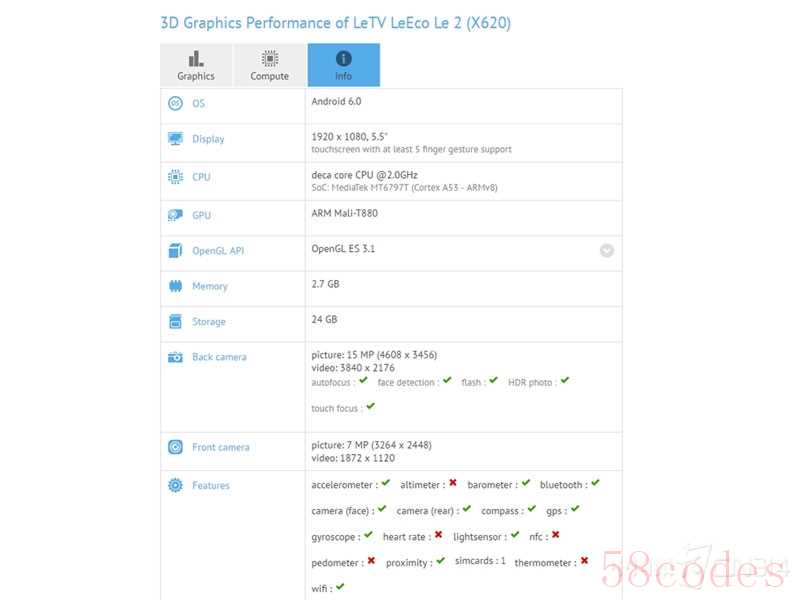Click the video: 3840 x 2176 text
This screenshot has height=600, width=800.
coord(353,368)
